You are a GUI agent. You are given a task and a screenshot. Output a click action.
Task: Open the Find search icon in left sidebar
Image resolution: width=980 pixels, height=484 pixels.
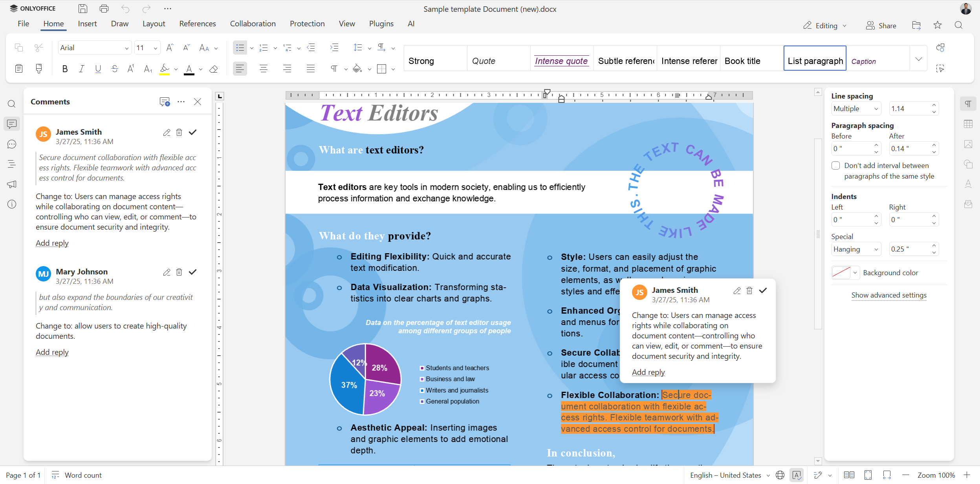[12, 104]
